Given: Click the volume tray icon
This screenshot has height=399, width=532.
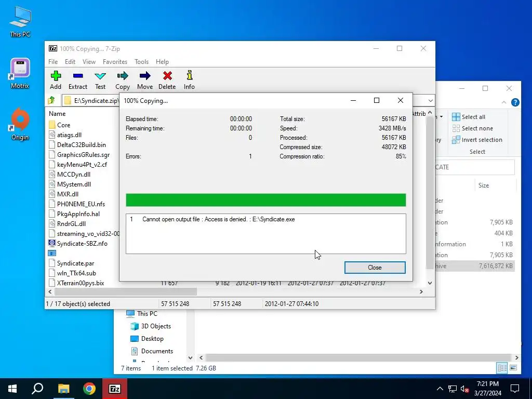Looking at the screenshot, I should (x=464, y=389).
